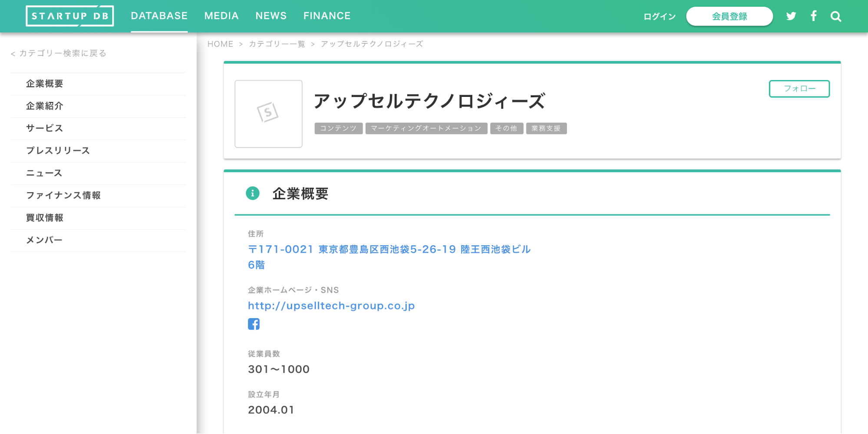The image size is (868, 434).
Task: Open the 〒171-0021 address link
Action: (389, 257)
